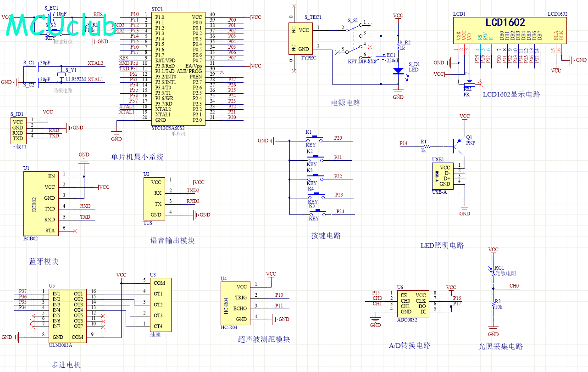Select the TTS voice module U2

click(154, 198)
